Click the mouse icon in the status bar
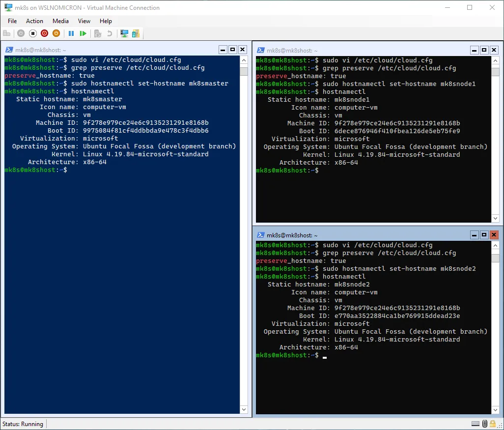 [x=485, y=424]
